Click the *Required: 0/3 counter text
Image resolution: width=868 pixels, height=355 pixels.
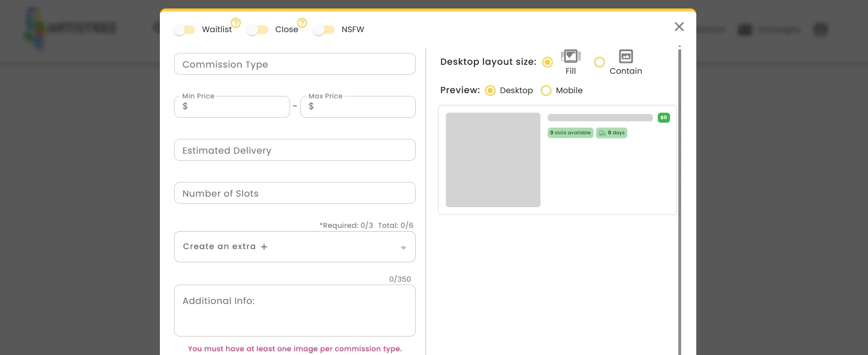coord(346,225)
